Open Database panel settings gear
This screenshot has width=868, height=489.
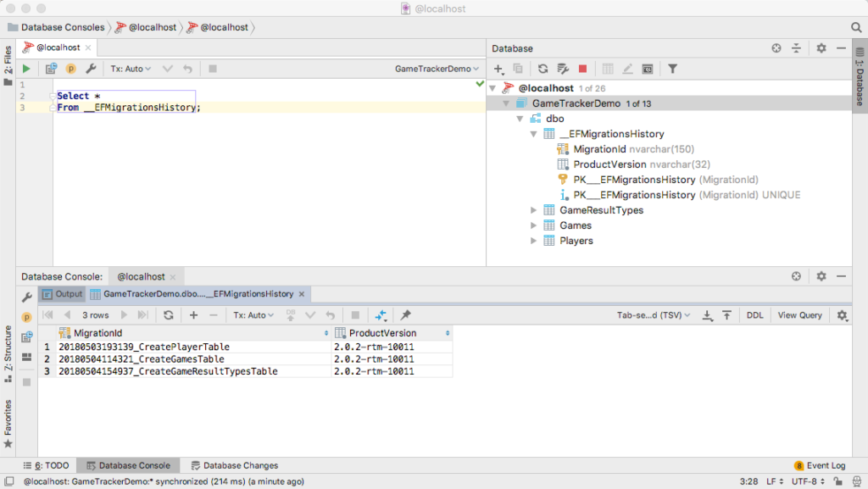821,48
